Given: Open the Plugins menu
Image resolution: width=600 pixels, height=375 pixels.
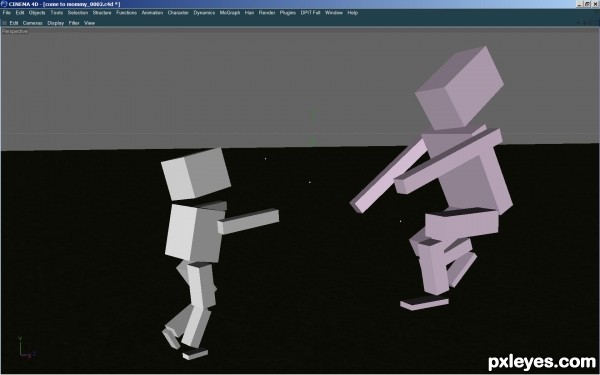Looking at the screenshot, I should [x=287, y=13].
